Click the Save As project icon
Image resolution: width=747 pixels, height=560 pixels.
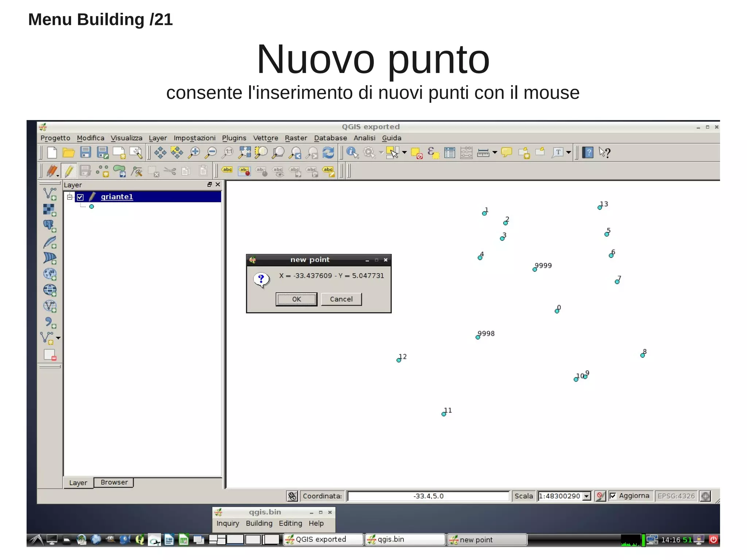tap(102, 152)
